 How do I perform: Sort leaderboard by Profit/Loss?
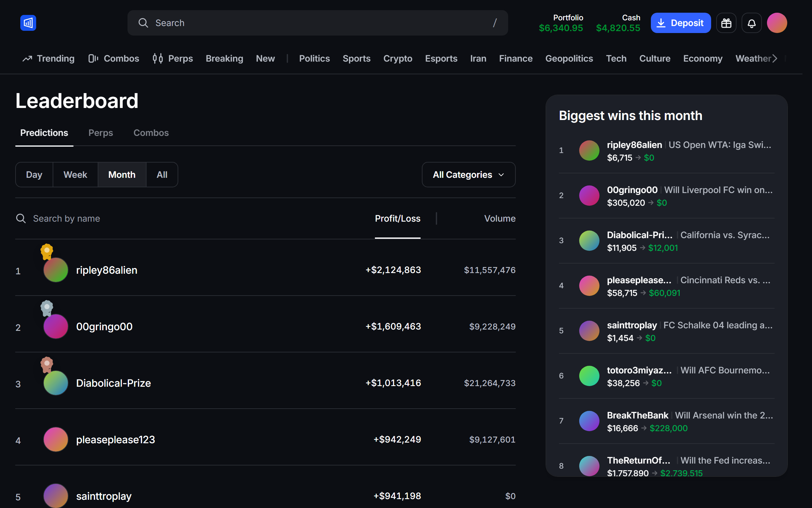398,218
